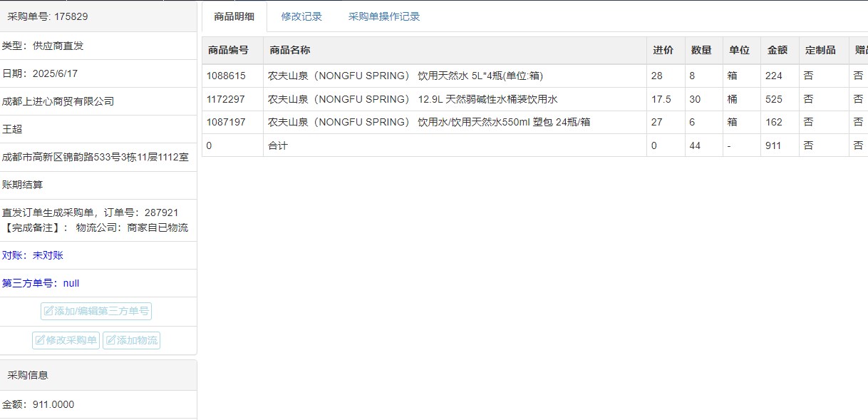Image resolution: width=868 pixels, height=420 pixels.
Task: Click the 进价 column header
Action: [x=666, y=51]
